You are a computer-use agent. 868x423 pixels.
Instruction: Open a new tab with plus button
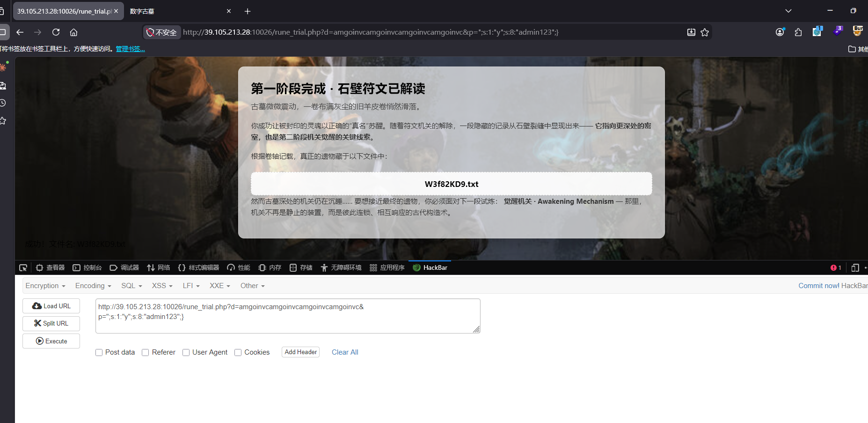tap(248, 11)
